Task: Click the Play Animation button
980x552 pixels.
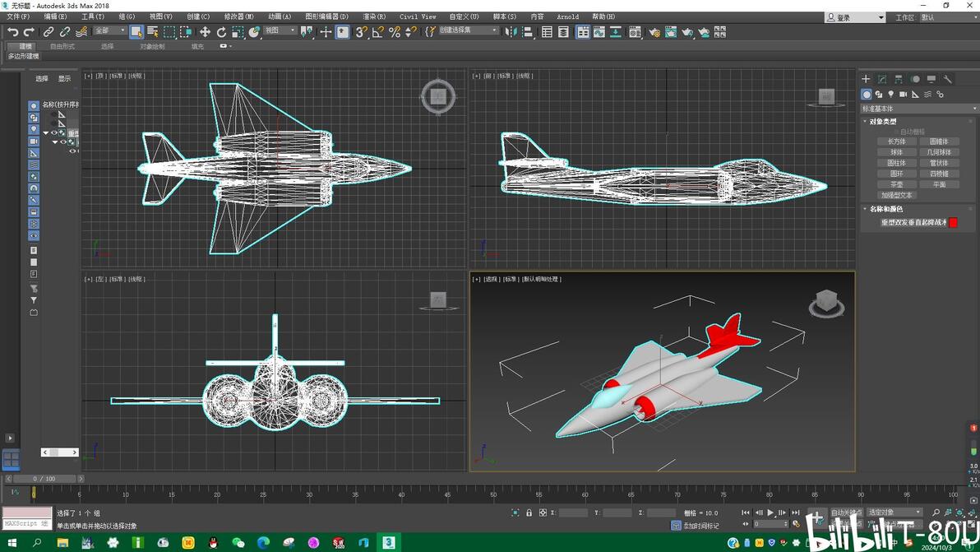Action: click(770, 513)
